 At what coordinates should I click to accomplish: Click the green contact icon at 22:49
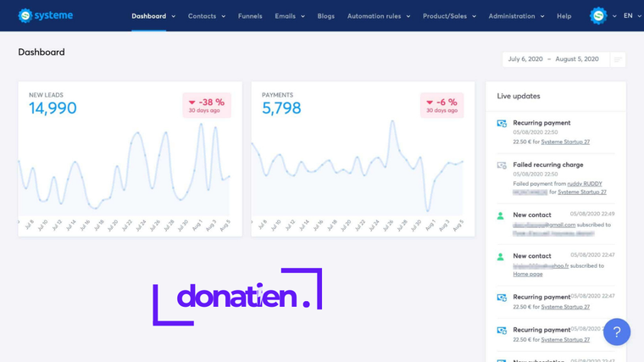[500, 215]
